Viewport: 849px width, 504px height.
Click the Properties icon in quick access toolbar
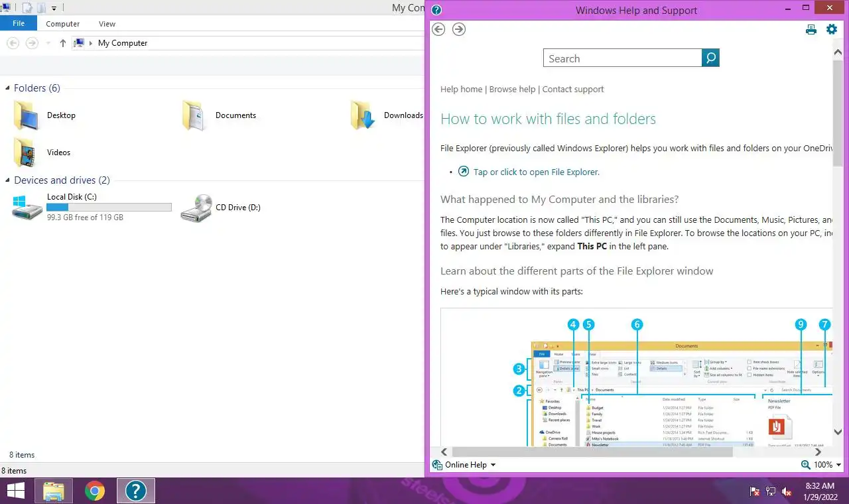tap(27, 8)
